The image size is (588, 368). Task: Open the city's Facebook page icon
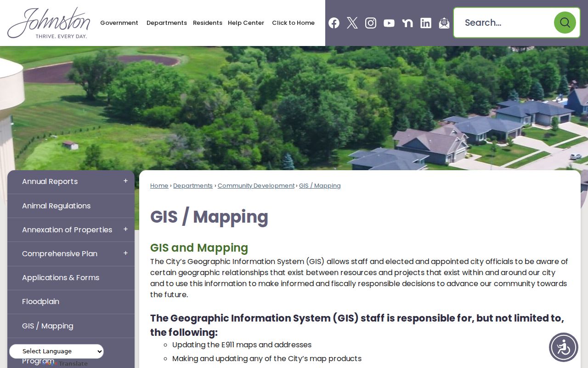(334, 23)
